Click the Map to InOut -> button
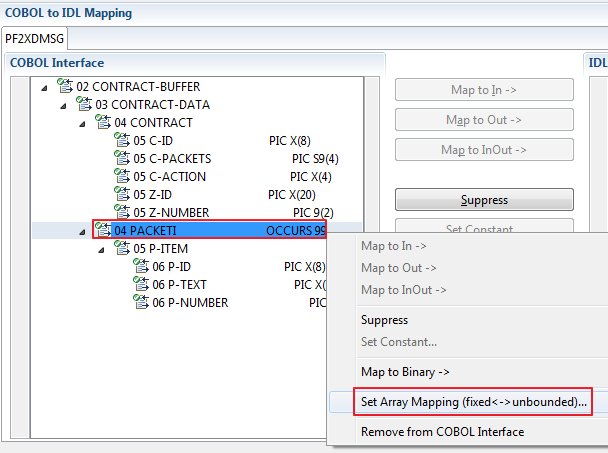Screen dimensions: 608x453 pyautogui.click(x=484, y=150)
